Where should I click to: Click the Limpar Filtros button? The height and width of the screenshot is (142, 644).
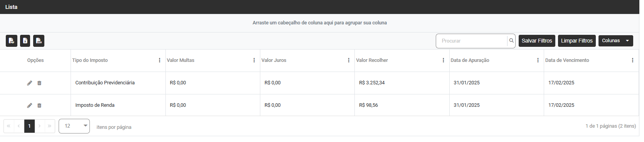coord(577,41)
